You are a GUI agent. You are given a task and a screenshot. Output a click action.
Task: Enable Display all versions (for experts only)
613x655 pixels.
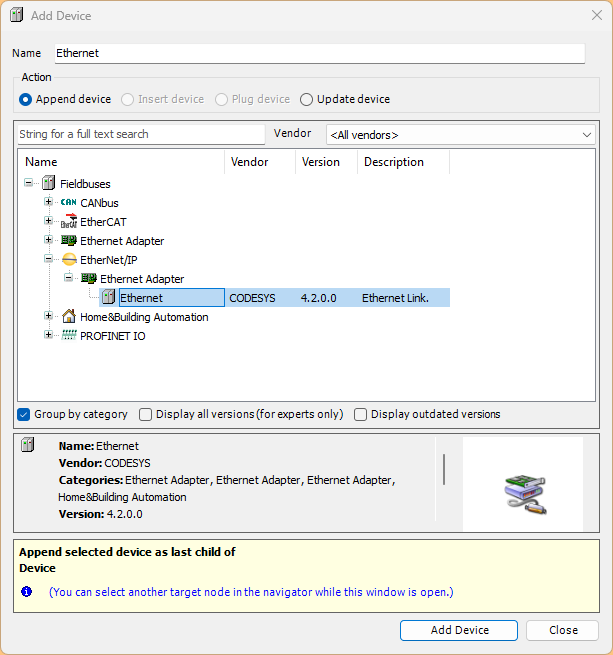pos(145,414)
